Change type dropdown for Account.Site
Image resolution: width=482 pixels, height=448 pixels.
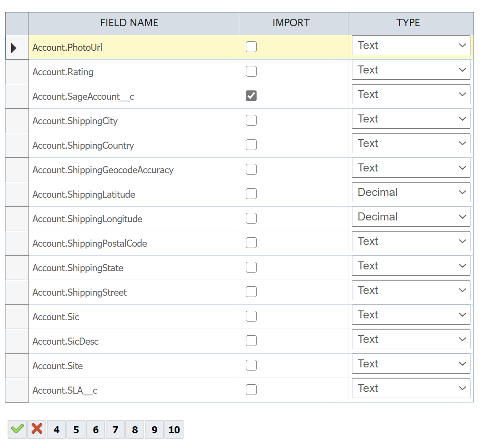click(x=411, y=364)
